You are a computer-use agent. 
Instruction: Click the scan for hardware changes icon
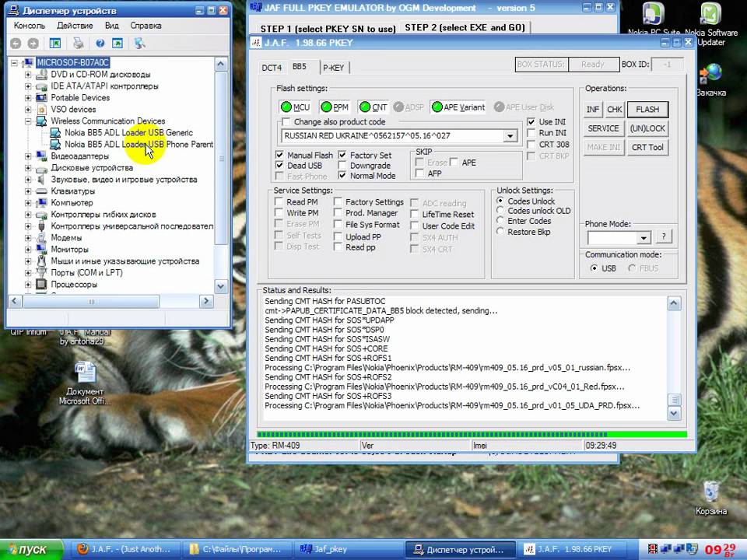pos(139,44)
